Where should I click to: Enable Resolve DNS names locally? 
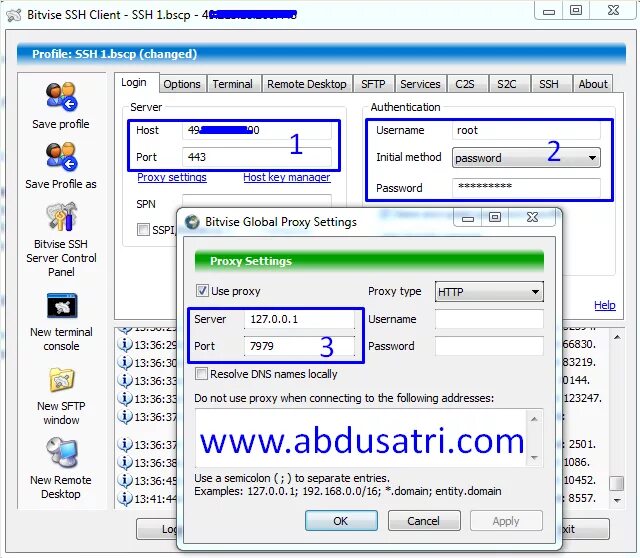(201, 373)
